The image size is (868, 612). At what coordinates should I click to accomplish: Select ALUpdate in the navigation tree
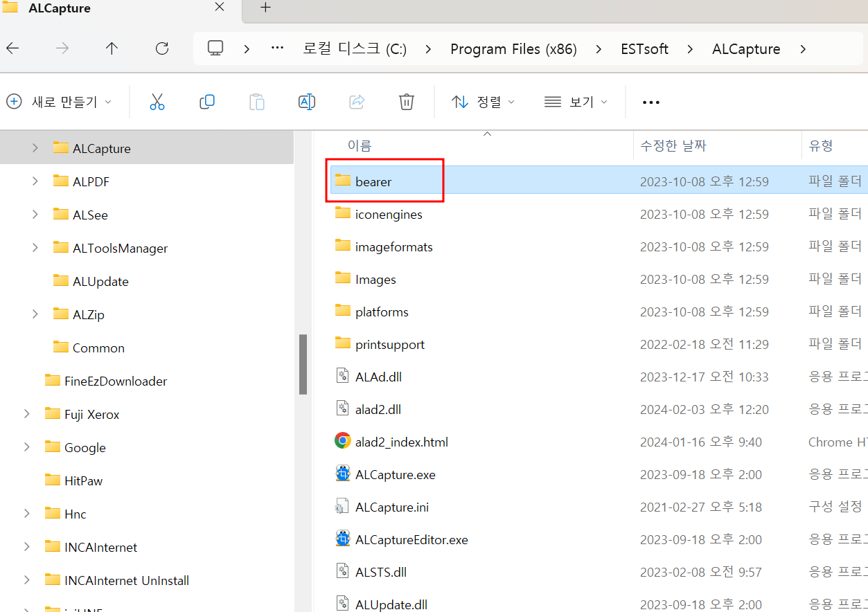click(x=100, y=281)
